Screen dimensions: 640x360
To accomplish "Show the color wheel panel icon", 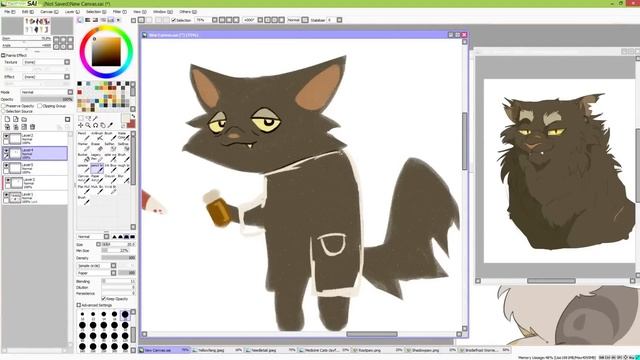I will point(80,20).
